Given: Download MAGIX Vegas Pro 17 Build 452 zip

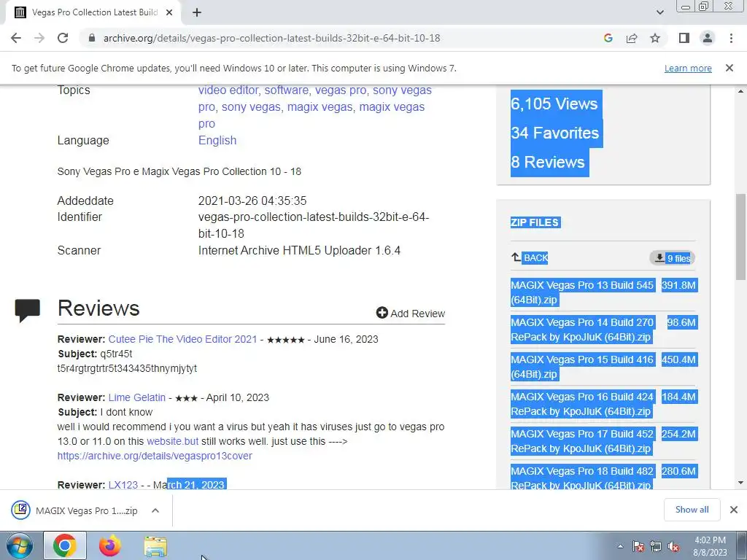Looking at the screenshot, I should coord(581,441).
